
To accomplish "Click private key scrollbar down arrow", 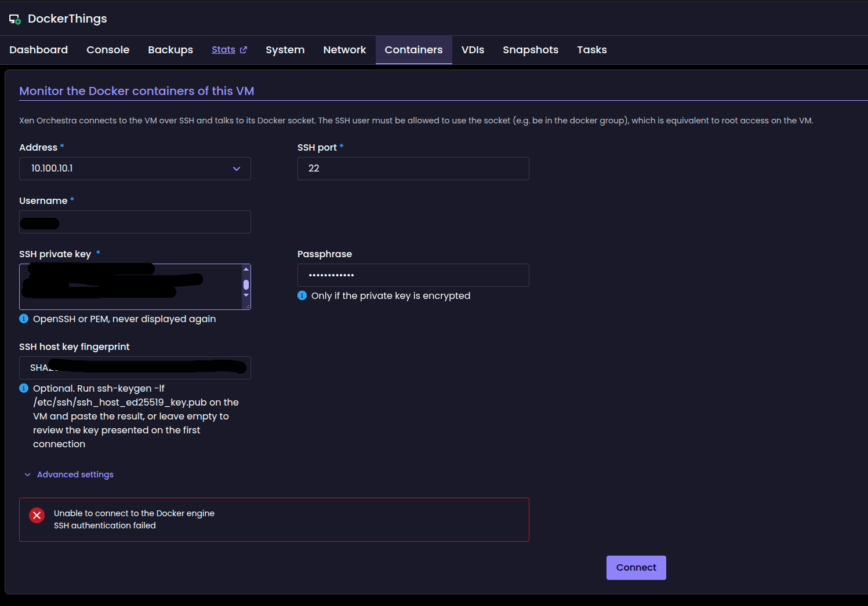I will (246, 295).
